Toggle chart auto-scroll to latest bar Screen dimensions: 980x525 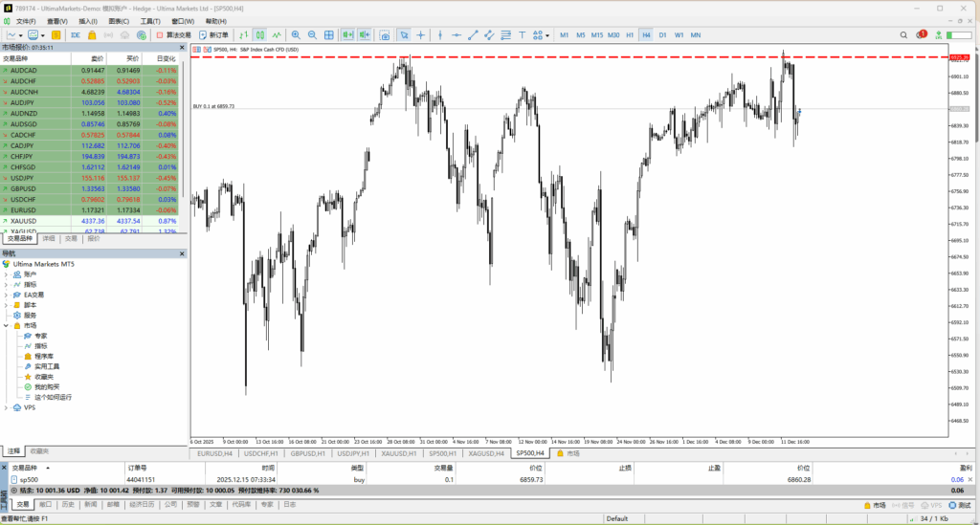click(x=347, y=35)
